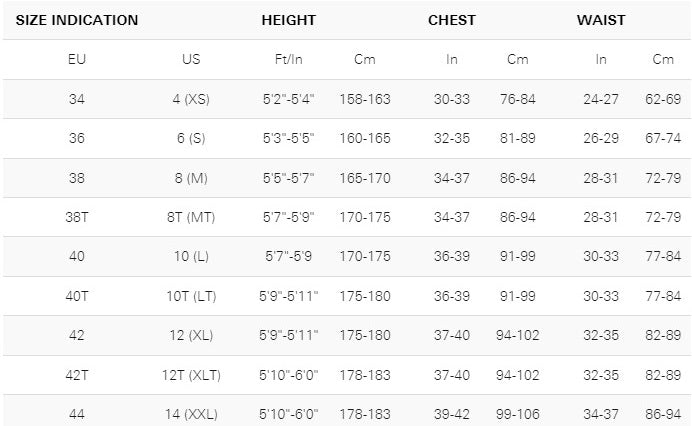Image resolution: width=692 pixels, height=426 pixels.
Task: Click the 12T (XLT) size cell
Action: pos(191,375)
